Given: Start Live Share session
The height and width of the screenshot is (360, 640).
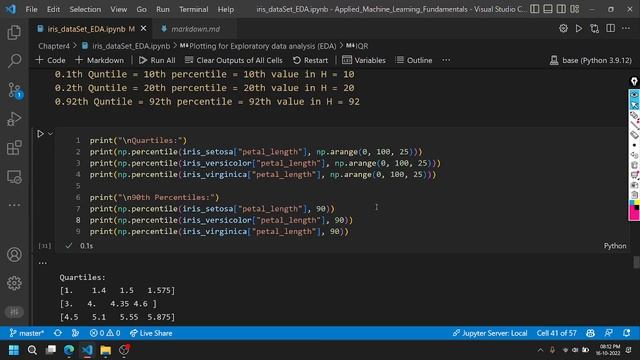Looking at the screenshot, I should tap(151, 333).
